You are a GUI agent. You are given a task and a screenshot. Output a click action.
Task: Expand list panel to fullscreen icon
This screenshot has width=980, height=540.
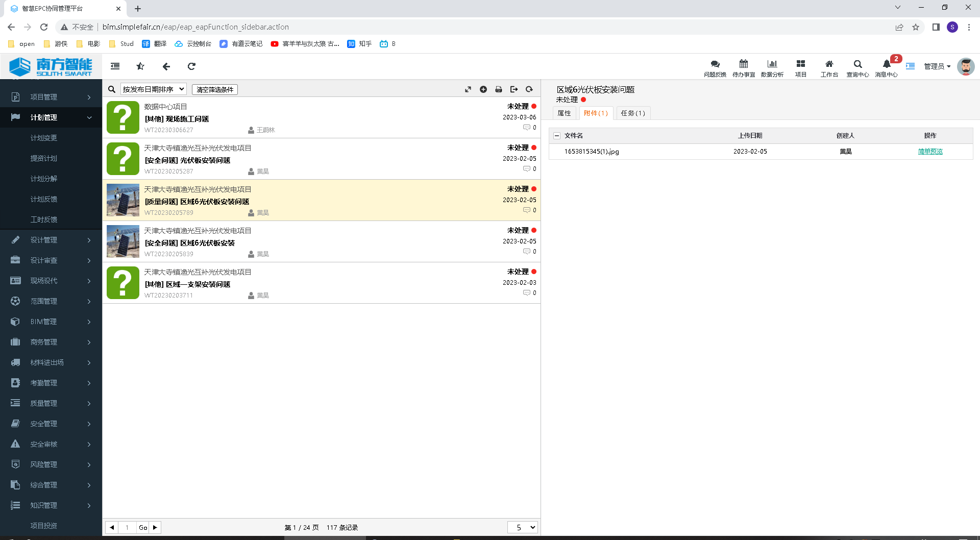click(468, 89)
